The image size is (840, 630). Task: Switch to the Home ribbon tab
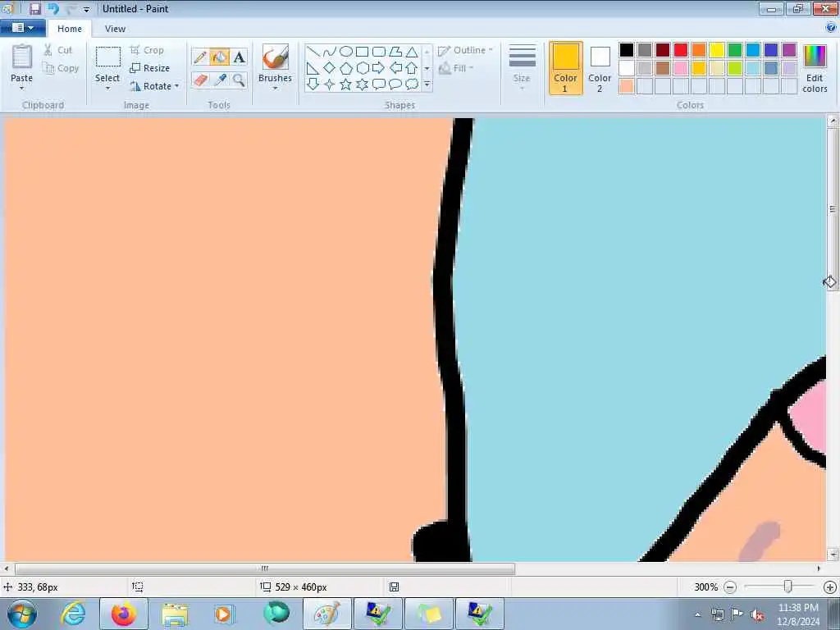tap(70, 29)
